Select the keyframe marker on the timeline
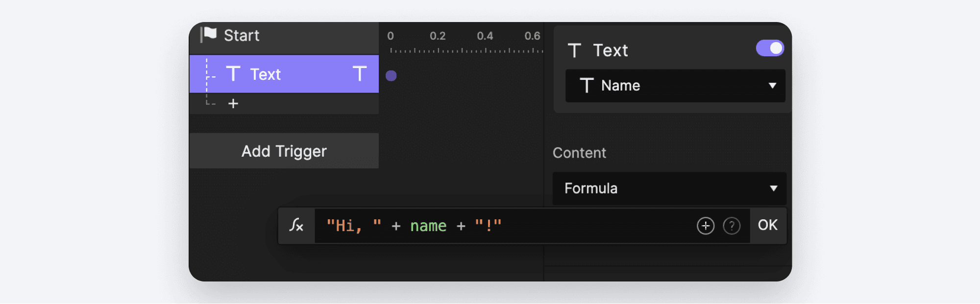 [x=391, y=75]
